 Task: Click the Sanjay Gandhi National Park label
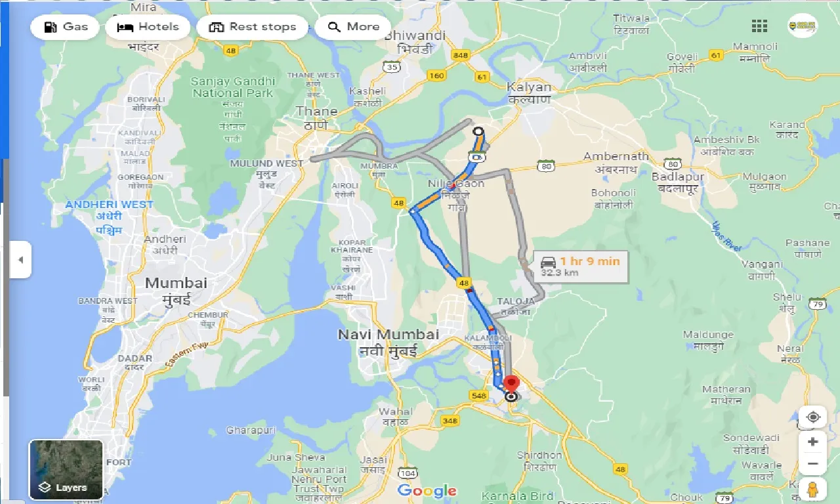232,87
